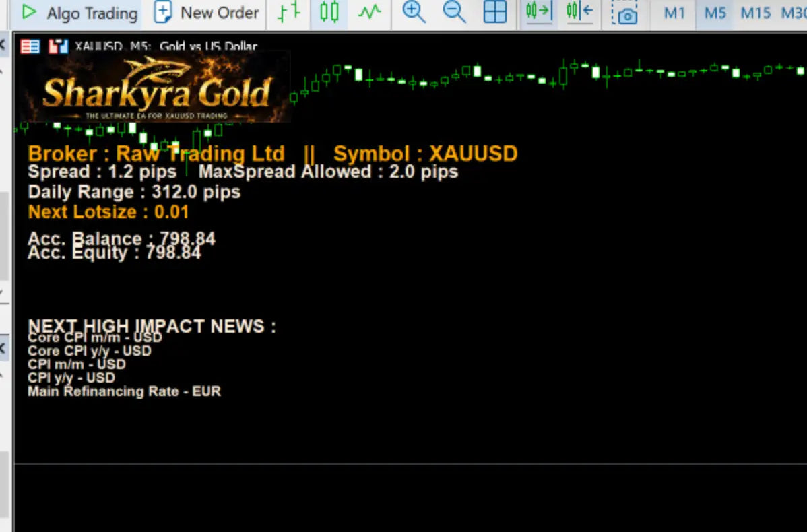Select the M15 timeframe

tap(756, 13)
